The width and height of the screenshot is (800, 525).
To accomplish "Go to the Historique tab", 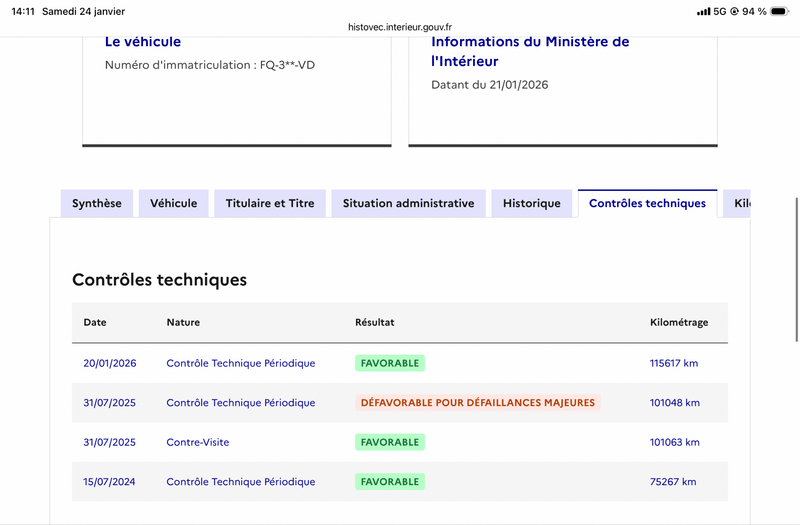I will point(532,203).
